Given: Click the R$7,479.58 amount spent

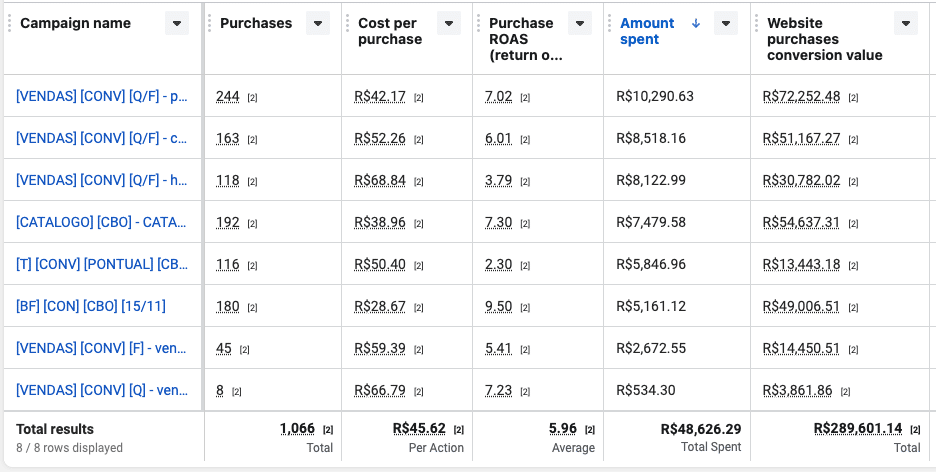Looking at the screenshot, I should click(651, 223).
